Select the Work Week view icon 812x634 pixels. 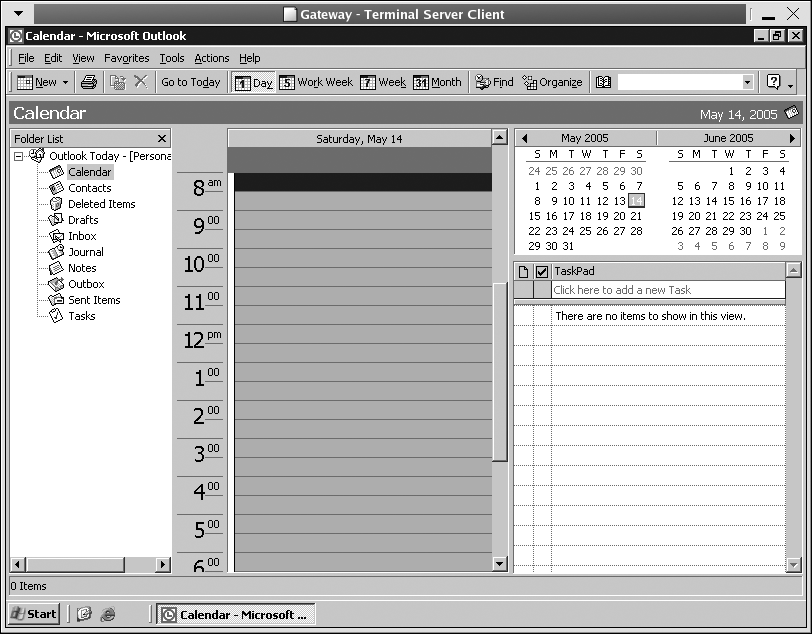[316, 82]
